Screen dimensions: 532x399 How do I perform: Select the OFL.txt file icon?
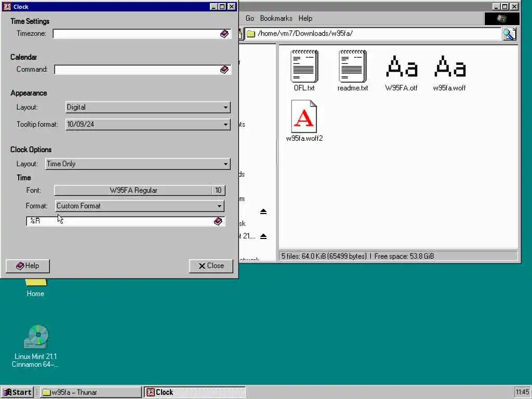tap(304, 66)
